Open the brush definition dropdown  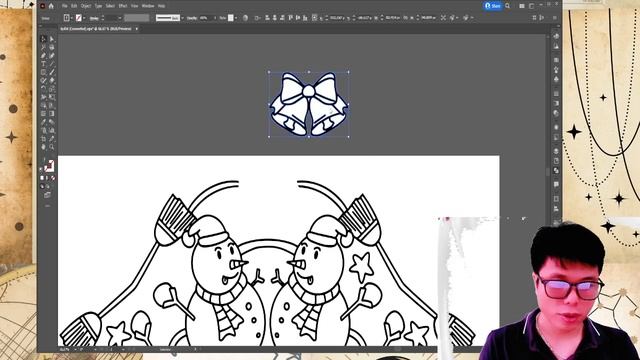tap(182, 18)
